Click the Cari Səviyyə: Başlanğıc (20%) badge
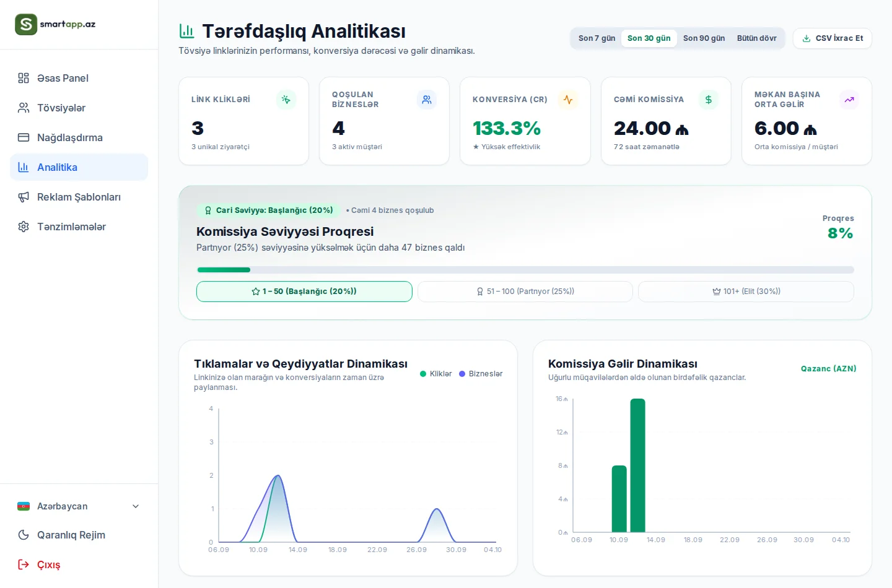 tap(268, 210)
